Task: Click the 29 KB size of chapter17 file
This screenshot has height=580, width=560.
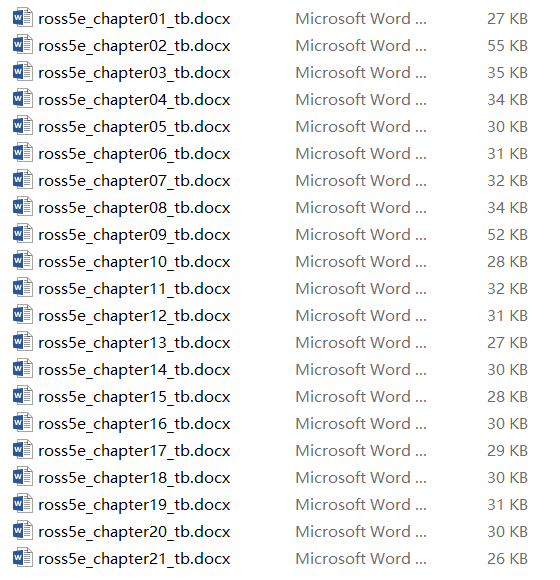Action: click(507, 451)
